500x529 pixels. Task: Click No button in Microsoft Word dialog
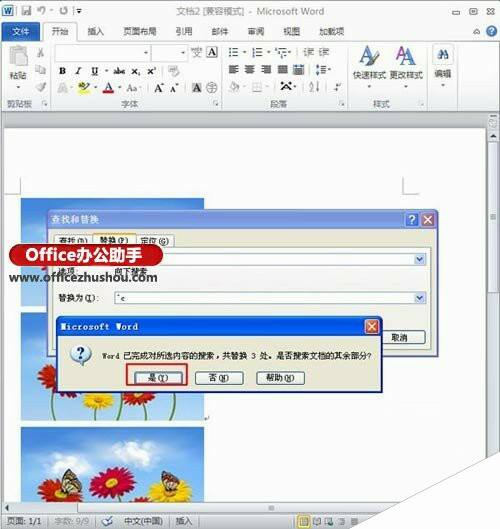219,378
